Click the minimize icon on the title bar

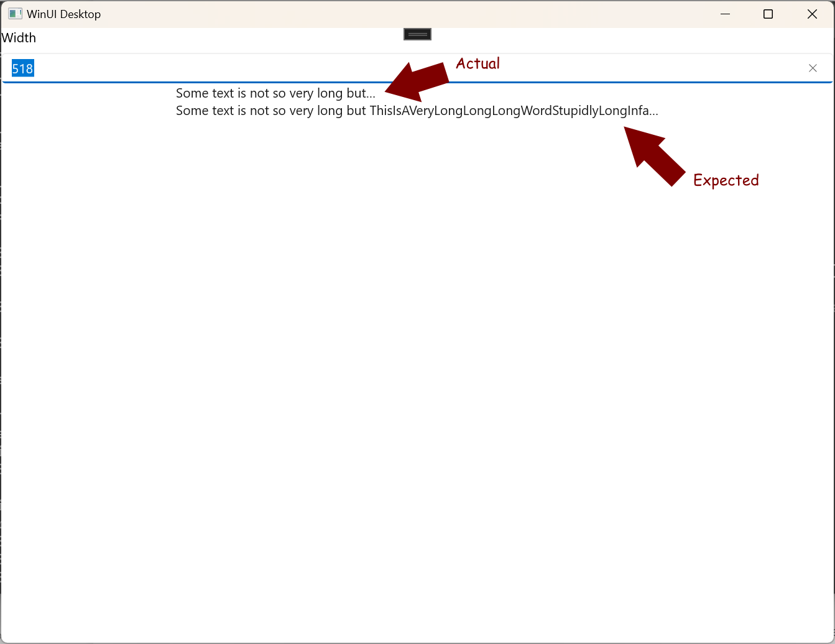click(x=725, y=14)
